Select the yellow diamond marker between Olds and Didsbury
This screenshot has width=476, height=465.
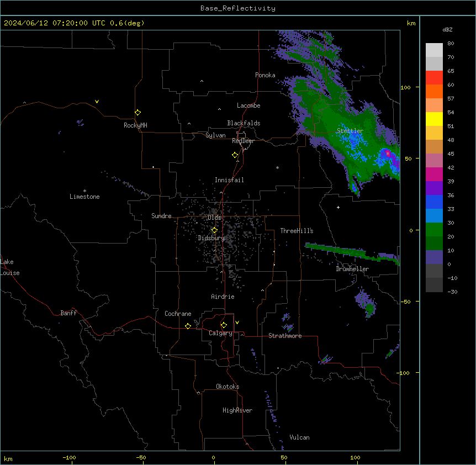pyautogui.click(x=214, y=230)
